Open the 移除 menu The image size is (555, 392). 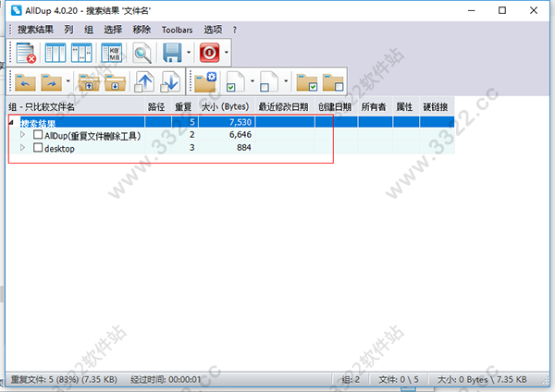click(142, 30)
